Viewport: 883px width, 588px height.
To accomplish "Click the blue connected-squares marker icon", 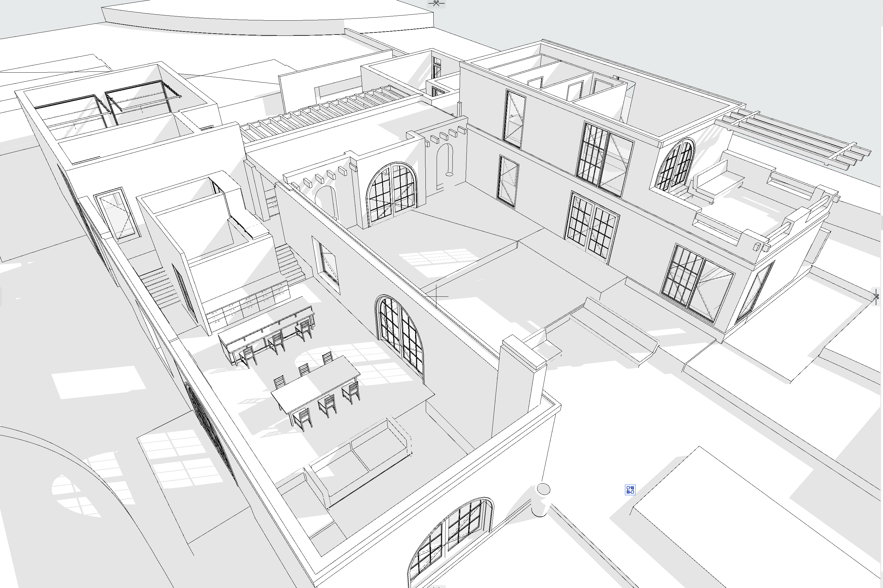I will [x=630, y=490].
